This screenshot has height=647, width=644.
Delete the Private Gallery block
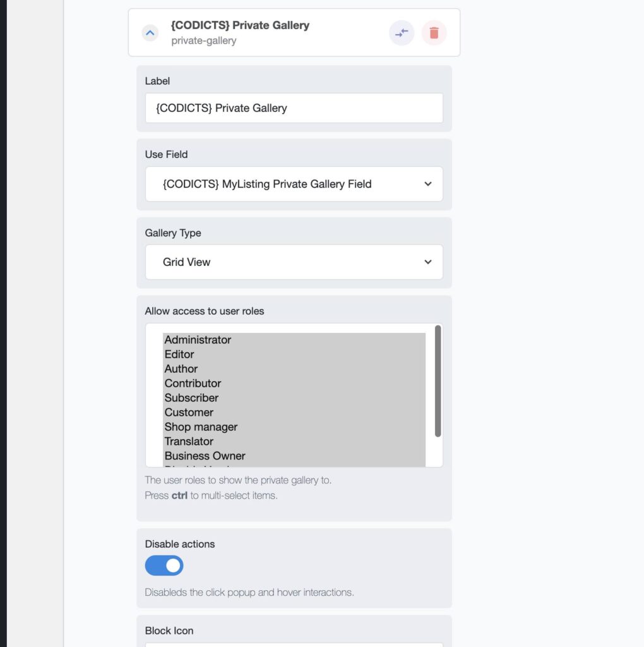[x=434, y=33]
